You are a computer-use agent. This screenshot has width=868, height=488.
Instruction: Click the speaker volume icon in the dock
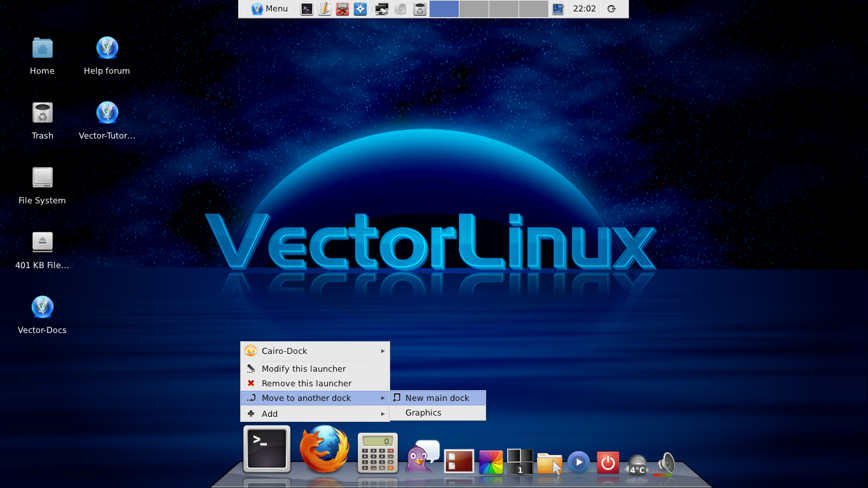(664, 464)
